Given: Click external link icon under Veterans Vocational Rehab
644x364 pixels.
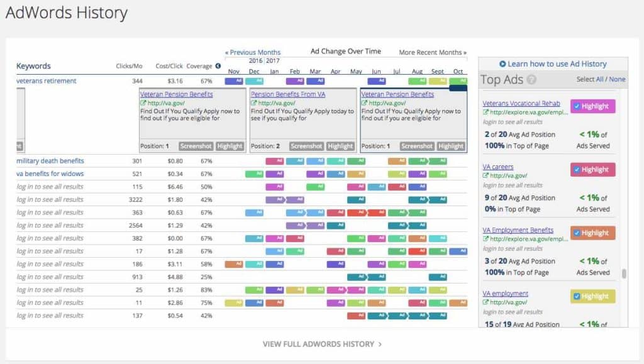Looking at the screenshot, I should 486,113.
